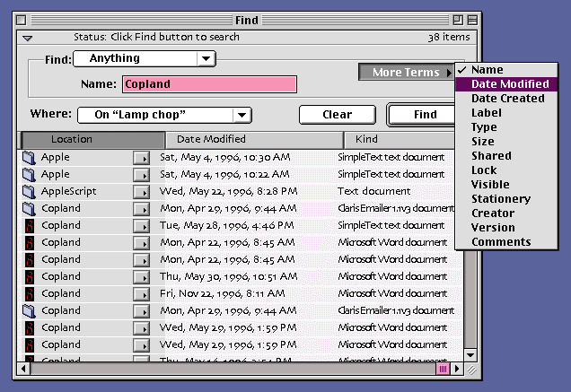The width and height of the screenshot is (571, 392).
Task: Click the Copland folder icon dated Apr 29, 9:44 AM
Action: pyautogui.click(x=28, y=208)
